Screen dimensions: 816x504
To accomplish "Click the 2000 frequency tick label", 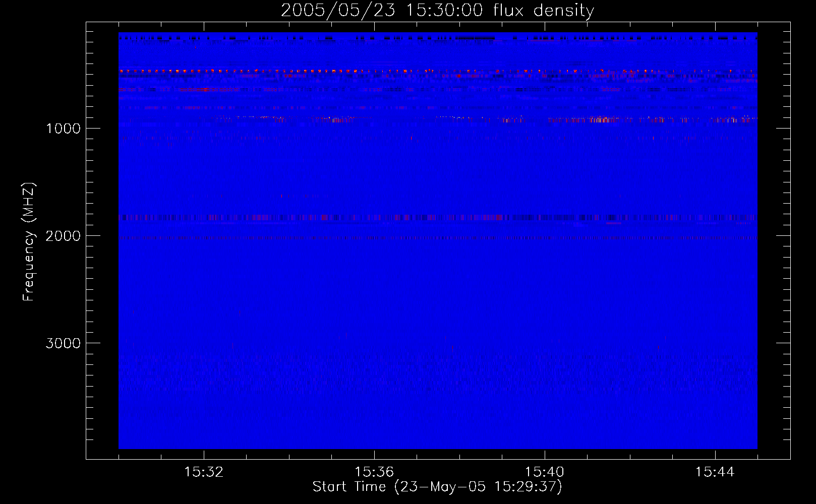I will click(63, 236).
